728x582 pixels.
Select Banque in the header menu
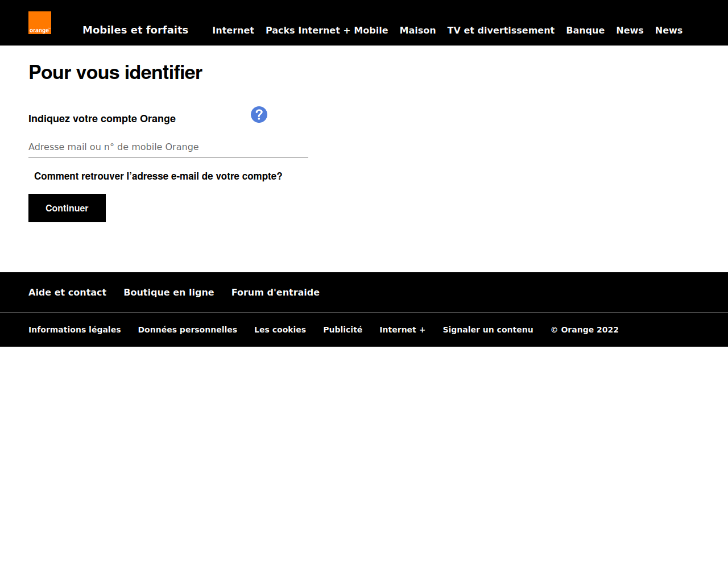(585, 30)
